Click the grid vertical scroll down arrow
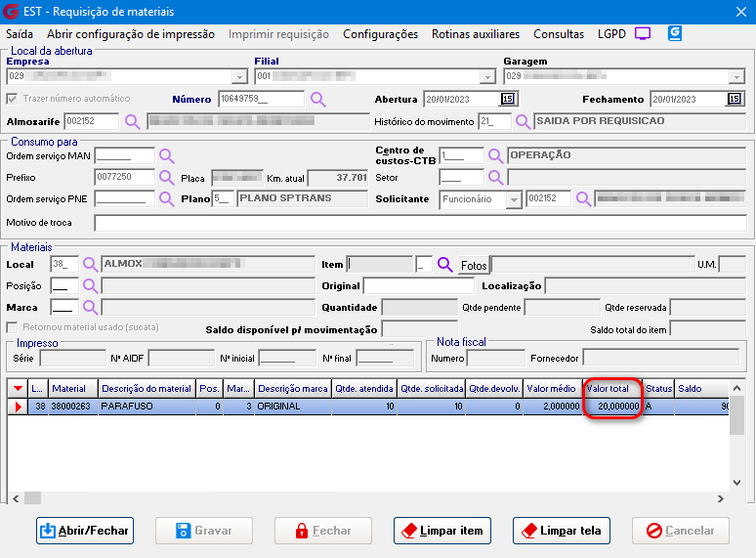756x558 pixels. (x=736, y=483)
